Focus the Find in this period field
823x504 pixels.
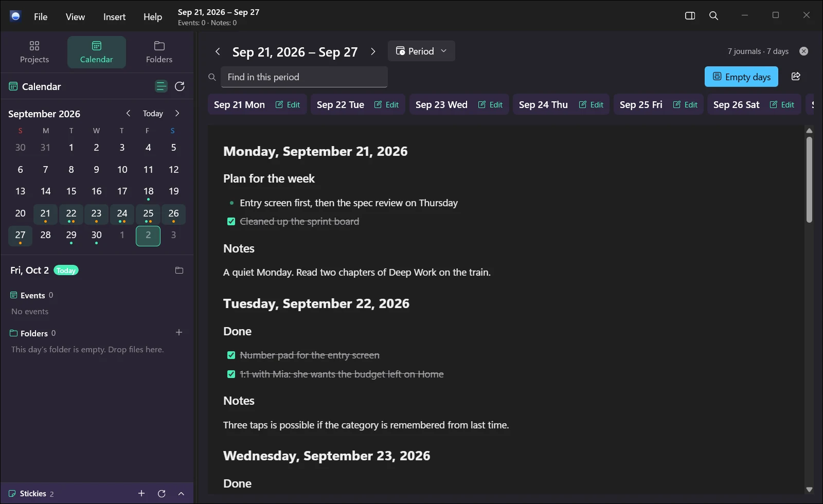coord(304,77)
